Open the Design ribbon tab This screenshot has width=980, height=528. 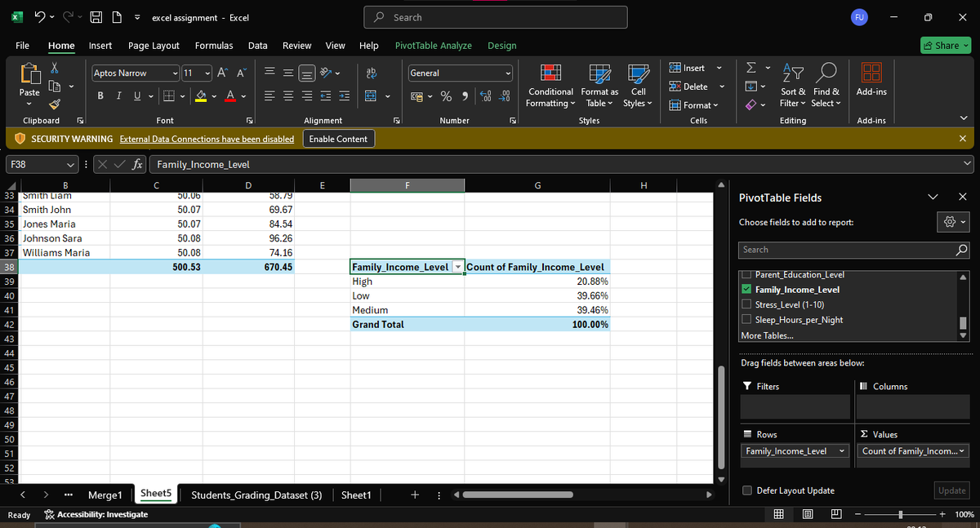coord(501,46)
